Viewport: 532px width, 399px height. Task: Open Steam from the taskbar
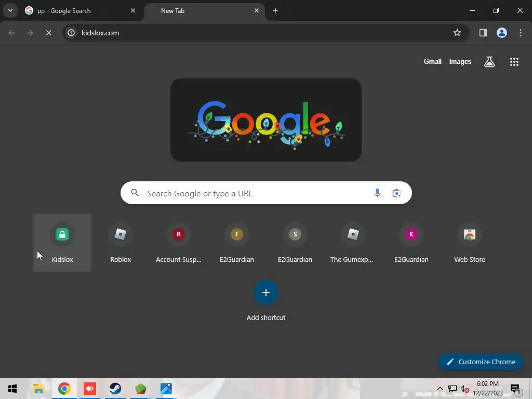[x=115, y=389]
